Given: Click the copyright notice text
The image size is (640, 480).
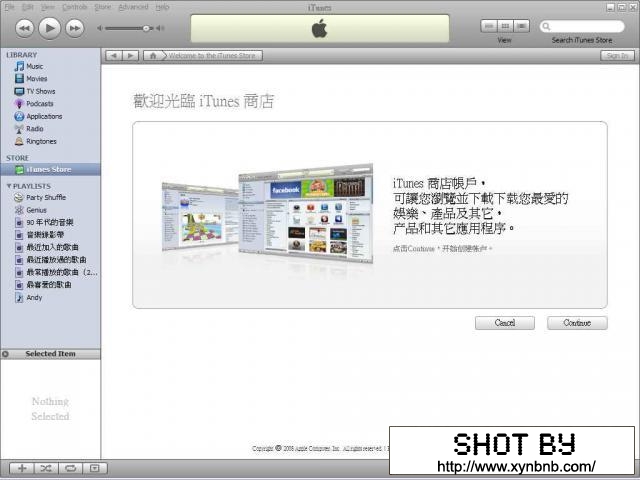Looking at the screenshot, I should tap(320, 448).
